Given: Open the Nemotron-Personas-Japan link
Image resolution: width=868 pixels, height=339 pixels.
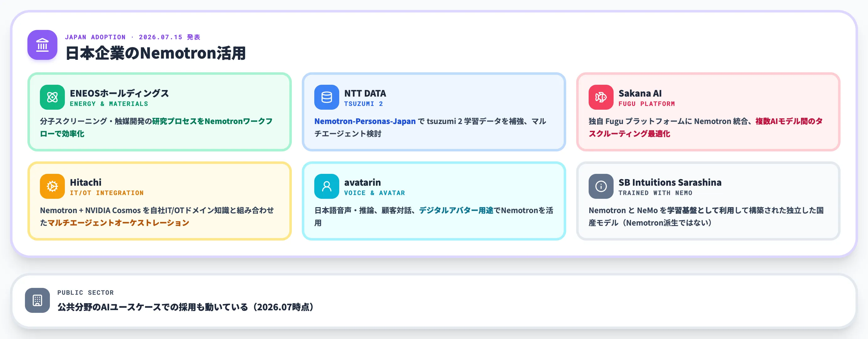Looking at the screenshot, I should pyautogui.click(x=365, y=121).
